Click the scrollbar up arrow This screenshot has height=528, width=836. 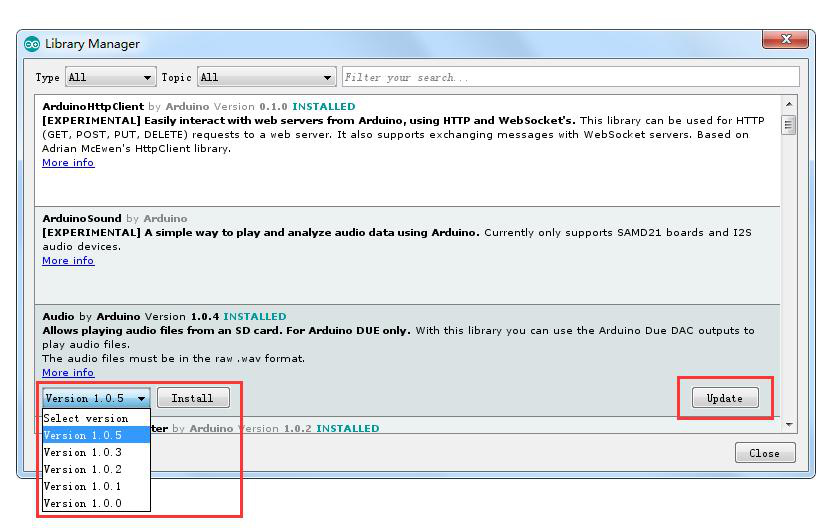coord(789,104)
